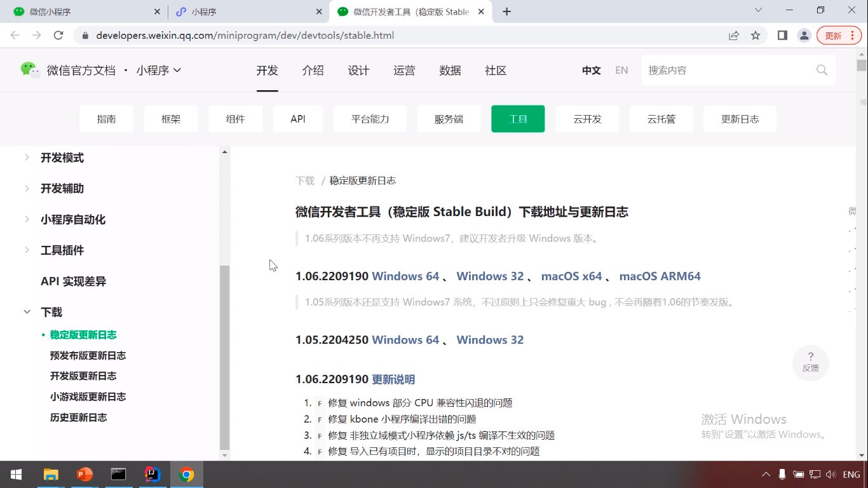Open the 介绍 top navigation item

313,71
